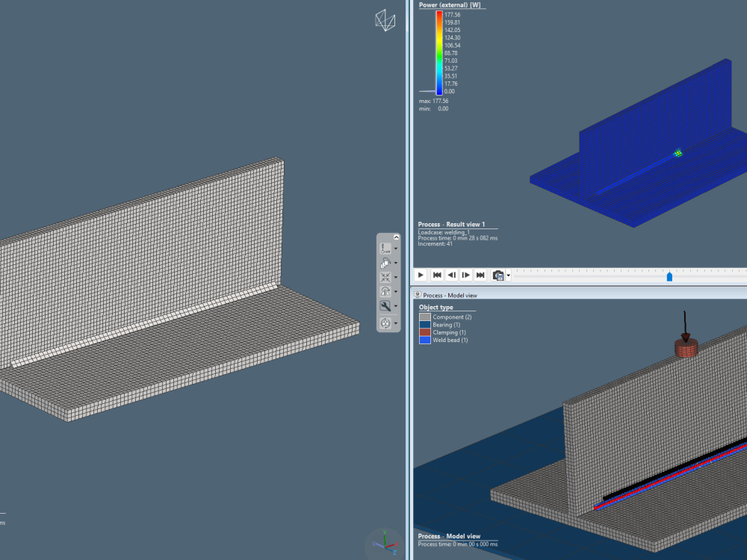Viewport: 747px width, 560px height.
Task: Click 'Bearing (1)' legend label
Action: [447, 325]
